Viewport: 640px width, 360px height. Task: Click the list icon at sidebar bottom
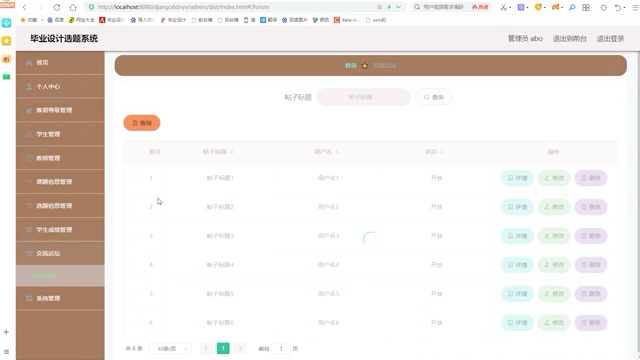[6, 351]
